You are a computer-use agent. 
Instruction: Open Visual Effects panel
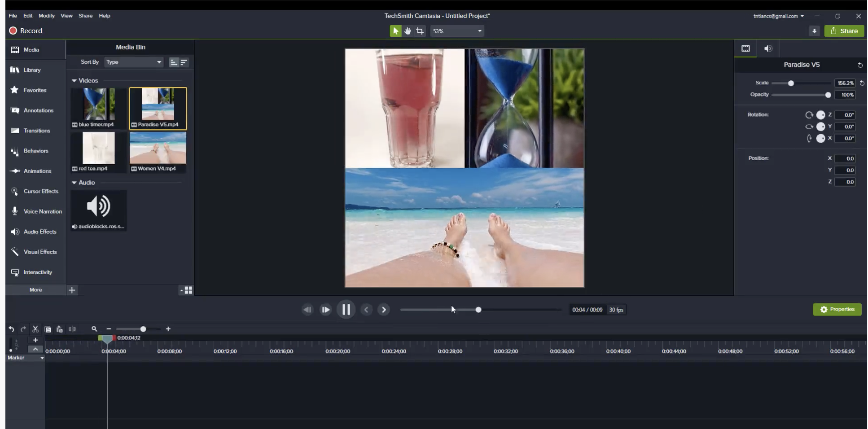pyautogui.click(x=35, y=252)
